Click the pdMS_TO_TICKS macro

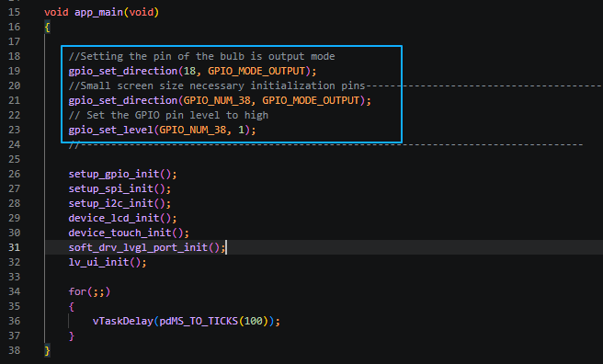(x=199, y=321)
